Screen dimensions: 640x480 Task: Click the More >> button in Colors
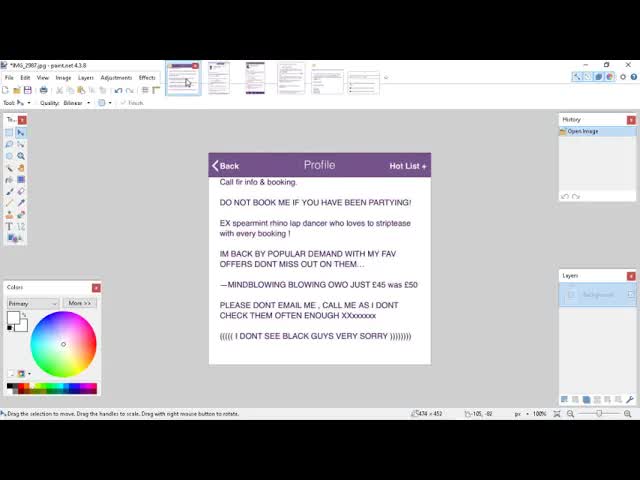(x=80, y=303)
